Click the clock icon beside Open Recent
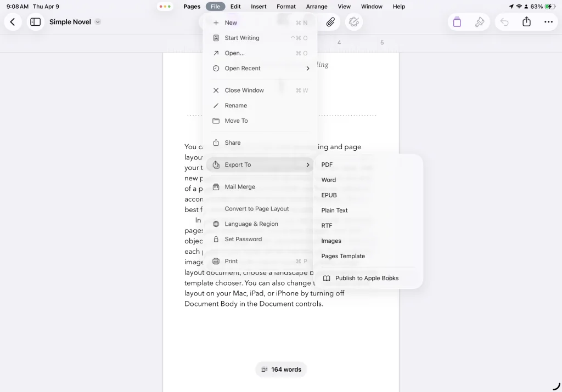Screen dimensions: 562x392 pyautogui.click(x=216, y=69)
